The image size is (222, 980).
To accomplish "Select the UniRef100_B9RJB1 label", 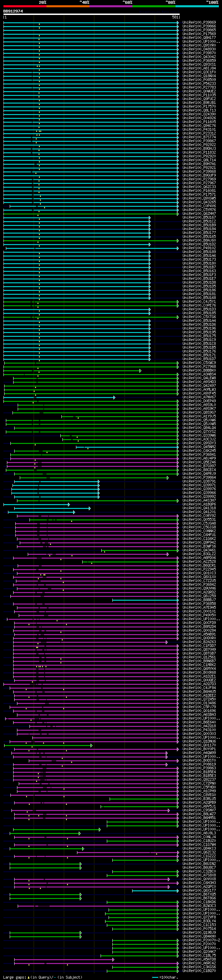I will coord(199,103).
